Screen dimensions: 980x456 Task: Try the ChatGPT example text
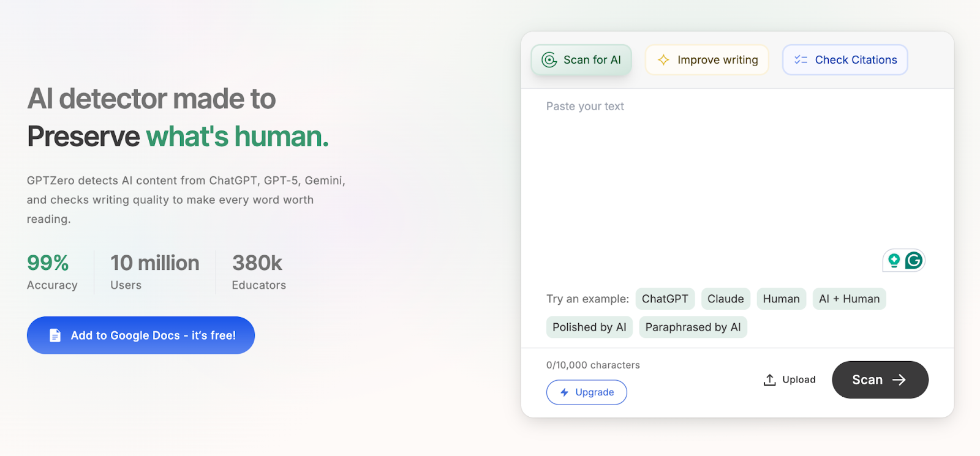pos(665,299)
